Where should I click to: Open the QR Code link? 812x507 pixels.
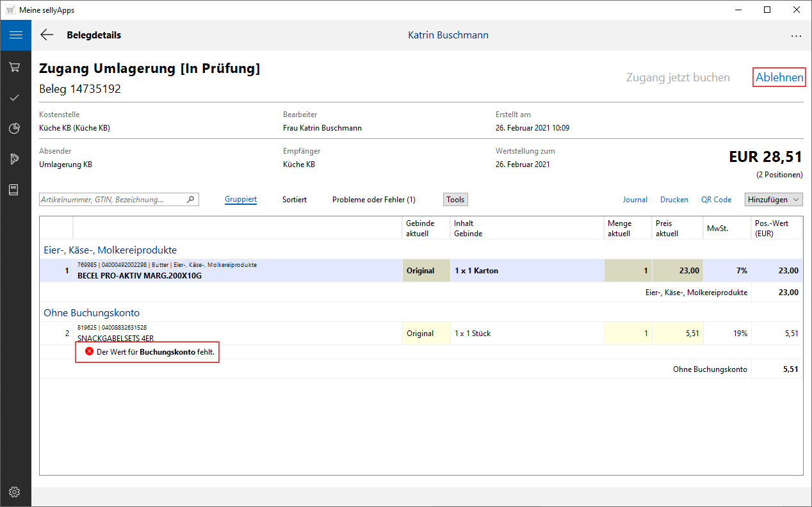coord(716,200)
